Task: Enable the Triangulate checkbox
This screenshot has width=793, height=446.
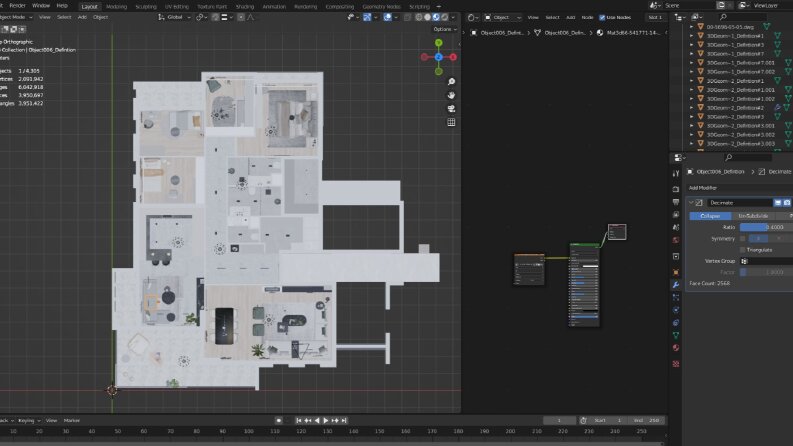Action: tap(742, 250)
